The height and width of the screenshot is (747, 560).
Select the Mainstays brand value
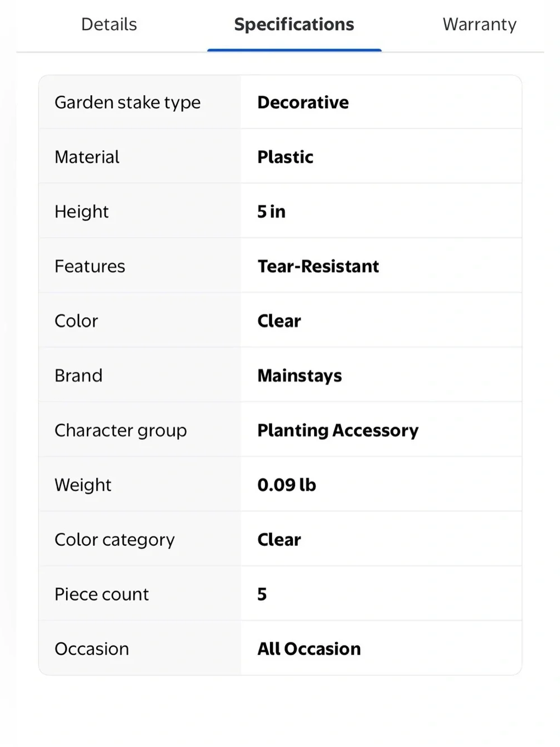click(300, 375)
